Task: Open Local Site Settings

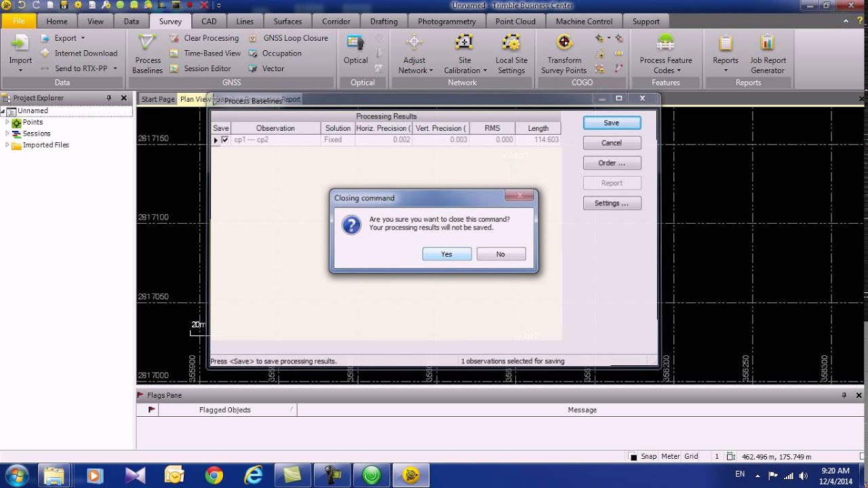Action: coord(511,55)
